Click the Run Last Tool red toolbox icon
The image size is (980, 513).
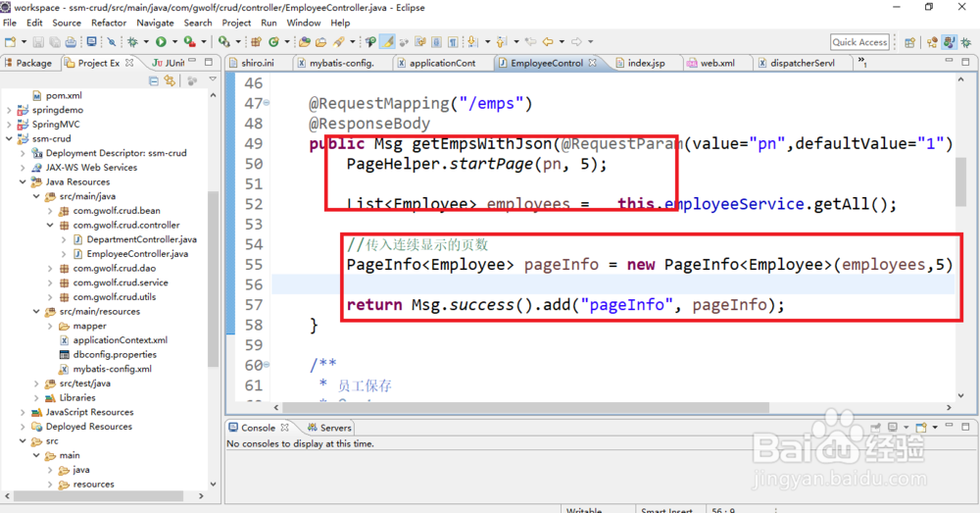click(x=189, y=42)
